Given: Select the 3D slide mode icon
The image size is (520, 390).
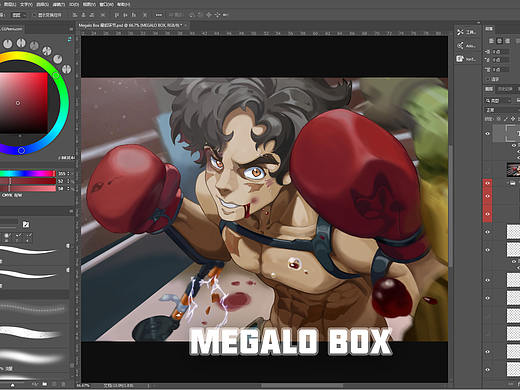Looking at the screenshot, I should (217, 15).
